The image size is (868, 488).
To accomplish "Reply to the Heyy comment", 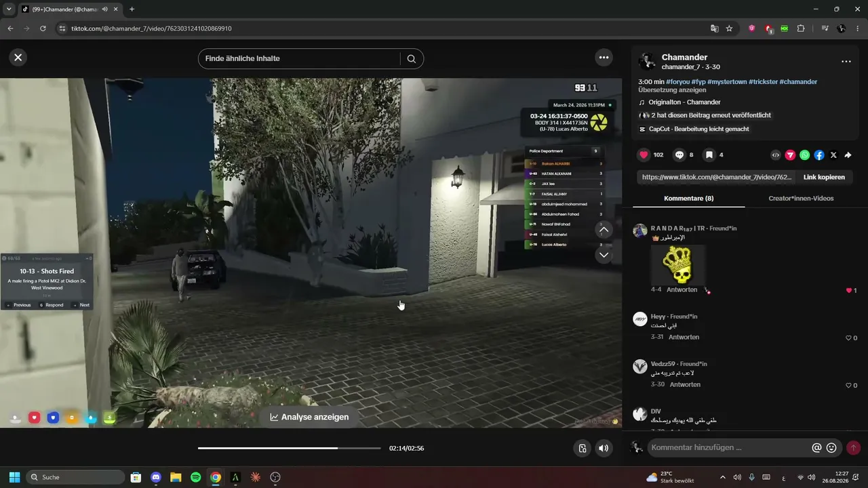I will (x=684, y=337).
